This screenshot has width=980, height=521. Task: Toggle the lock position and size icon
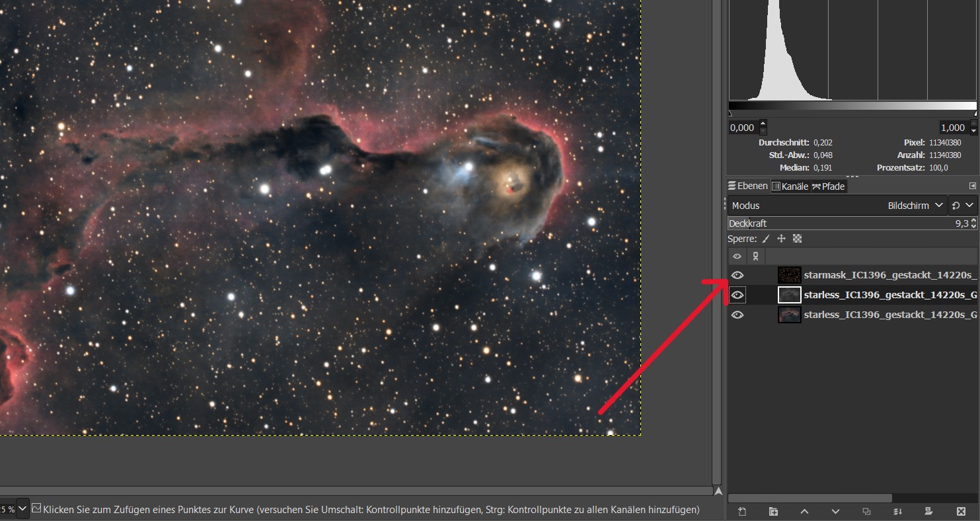(x=781, y=239)
